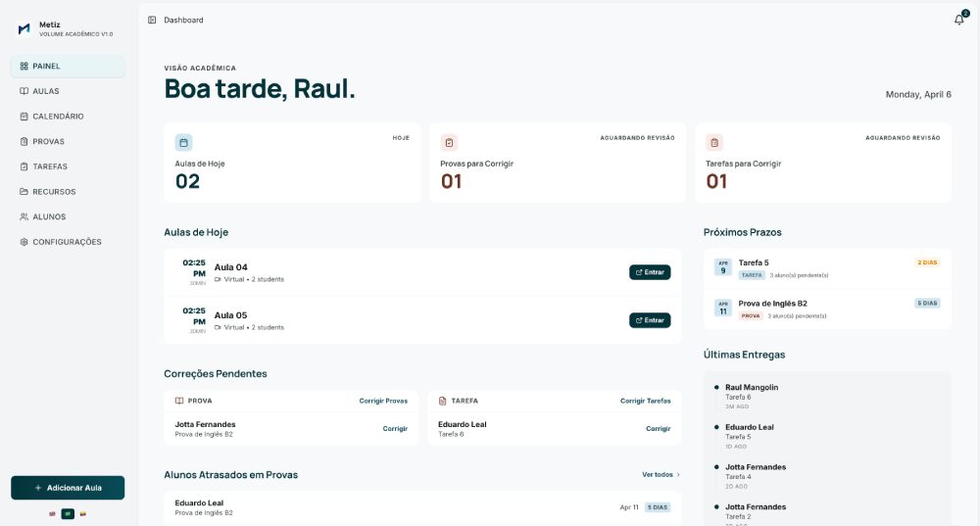Go to Calendário in the sidebar
Screen dimensions: 980x526
57,117
